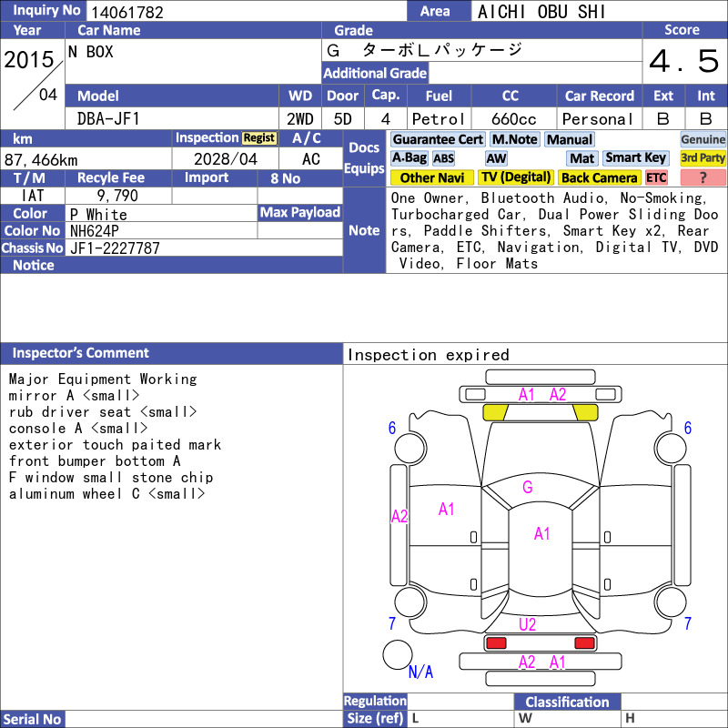
Task: Select the Inspector's Comment header
Action: click(x=81, y=353)
